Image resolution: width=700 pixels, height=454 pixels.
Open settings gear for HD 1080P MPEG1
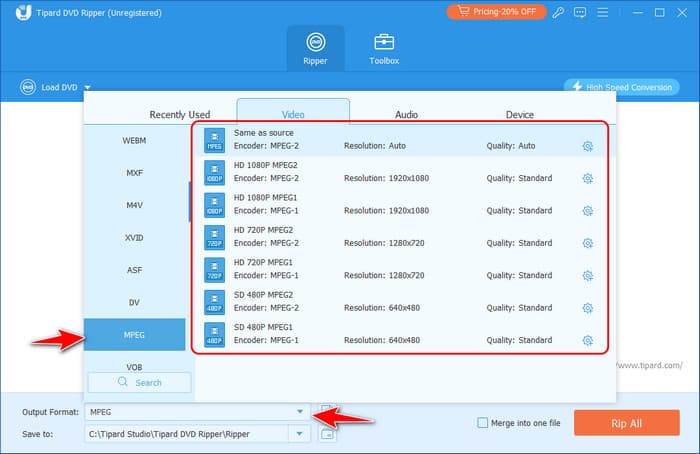pyautogui.click(x=588, y=211)
